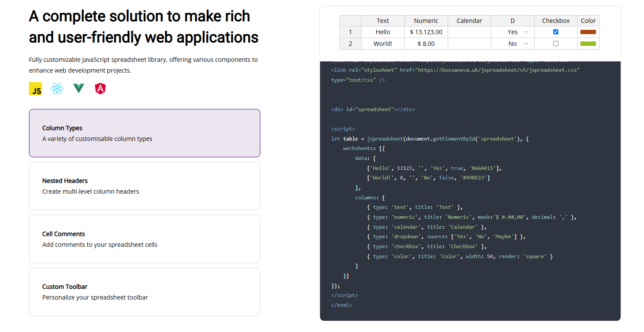Viewport: 644px width, 332px height.
Task: Click the 'Fully customizable JavaScript spreadsheet' description
Action: pos(143,65)
